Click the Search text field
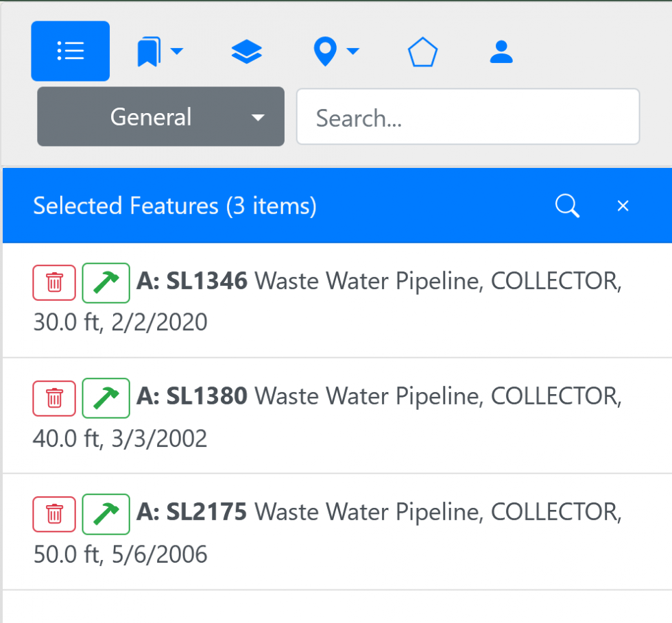The width and height of the screenshot is (672, 623). point(468,117)
